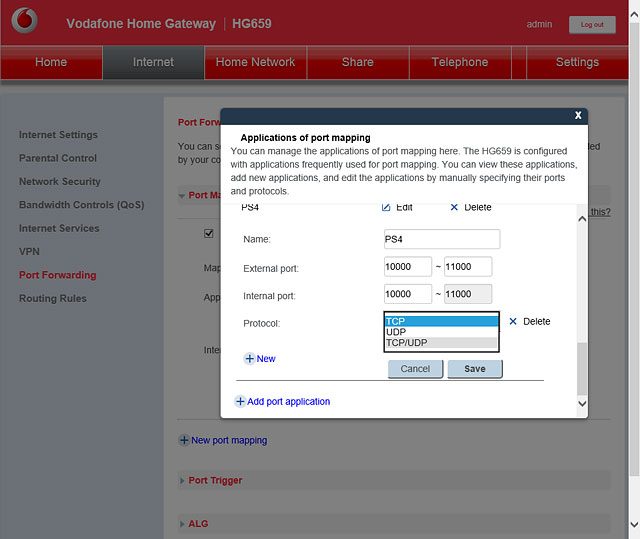
Task: Click the admin user label
Action: click(539, 24)
